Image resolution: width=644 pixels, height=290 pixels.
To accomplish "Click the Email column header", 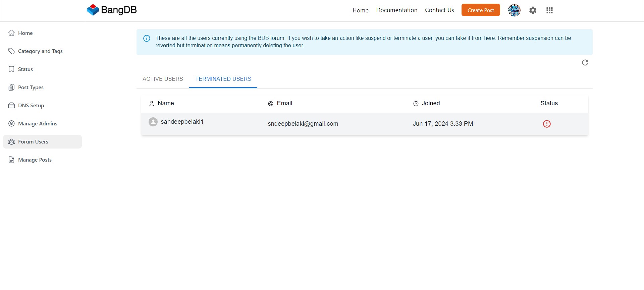I will pyautogui.click(x=284, y=103).
